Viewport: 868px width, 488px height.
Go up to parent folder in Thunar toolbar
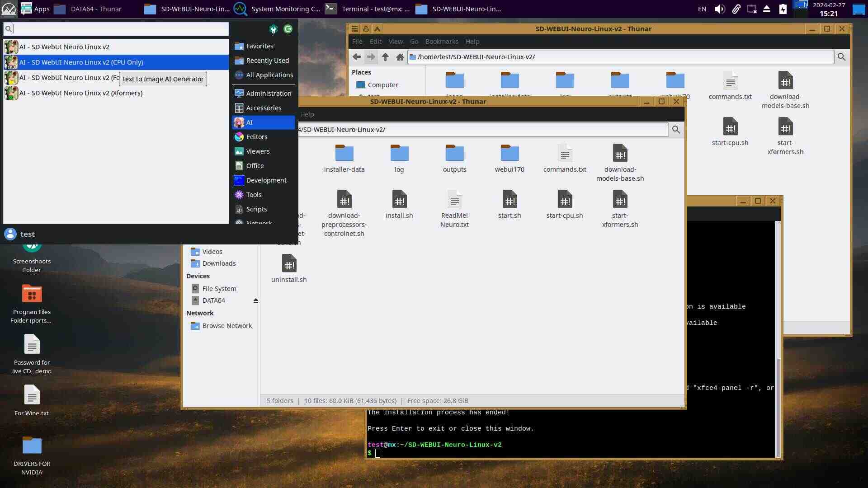(x=385, y=57)
